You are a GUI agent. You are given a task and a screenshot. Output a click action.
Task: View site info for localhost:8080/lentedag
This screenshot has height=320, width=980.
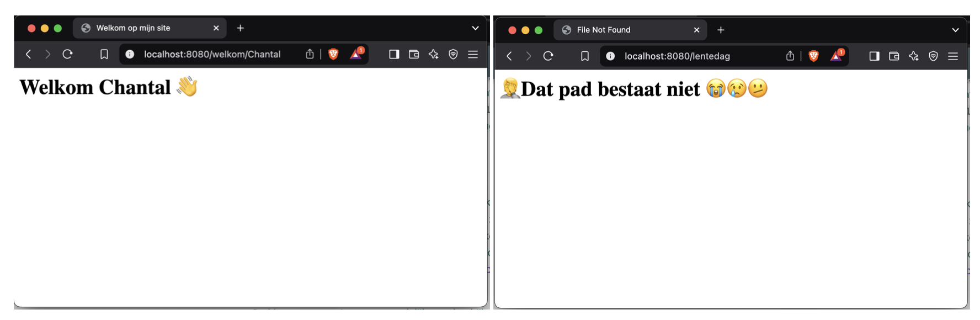(610, 56)
